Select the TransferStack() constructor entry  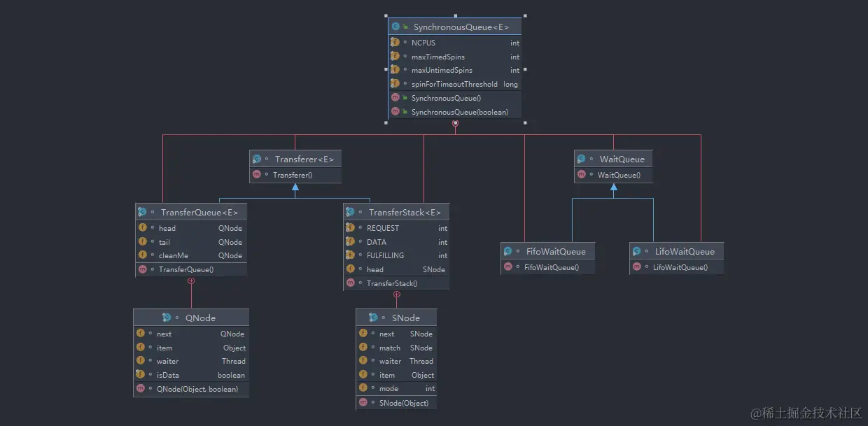[396, 283]
